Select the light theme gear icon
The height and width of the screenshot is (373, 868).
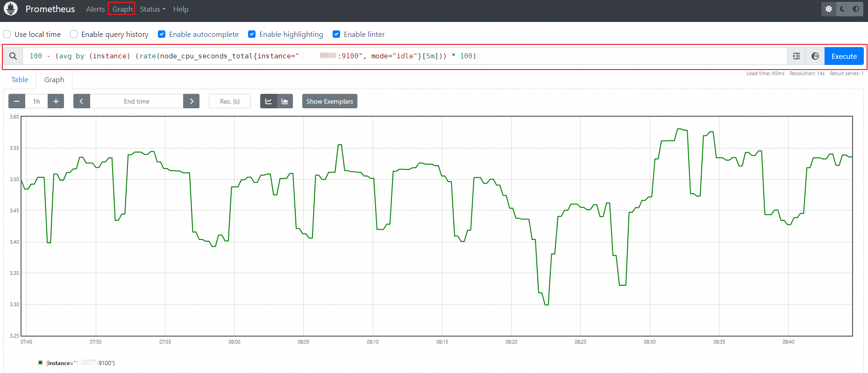click(829, 9)
